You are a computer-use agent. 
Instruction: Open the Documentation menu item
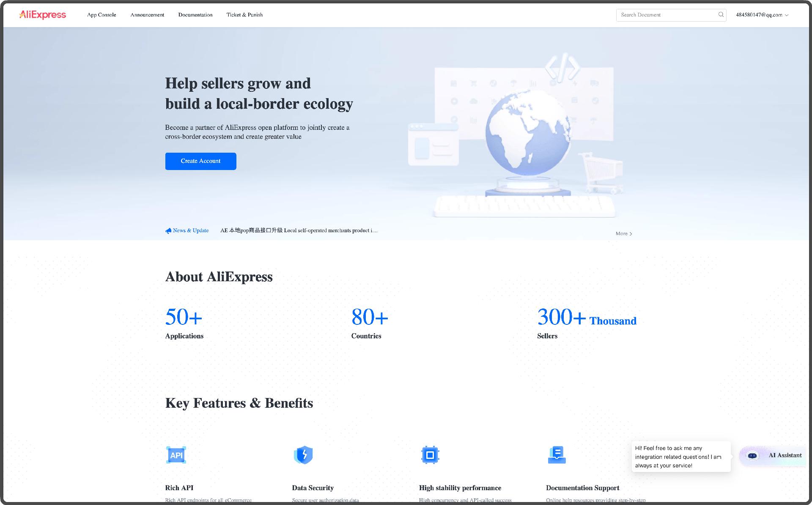(x=195, y=15)
